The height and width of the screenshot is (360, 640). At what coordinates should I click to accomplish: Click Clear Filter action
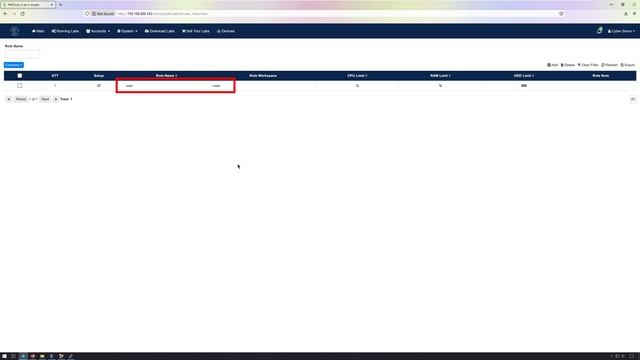pyautogui.click(x=588, y=65)
